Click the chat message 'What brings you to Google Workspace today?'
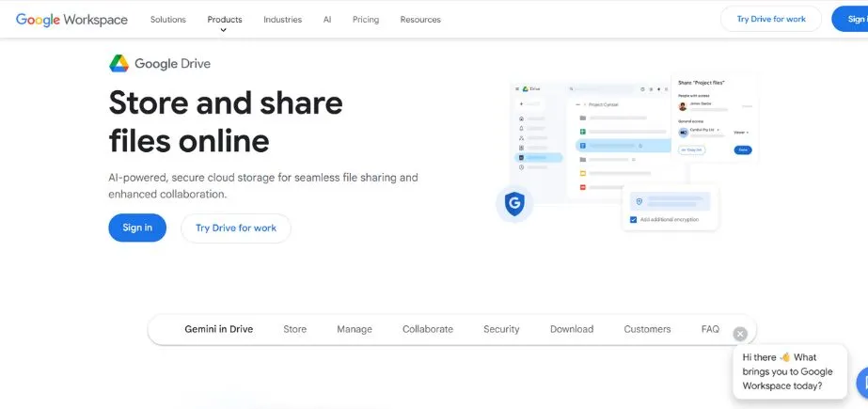Viewport: 868px width, 409px height. pyautogui.click(x=788, y=371)
